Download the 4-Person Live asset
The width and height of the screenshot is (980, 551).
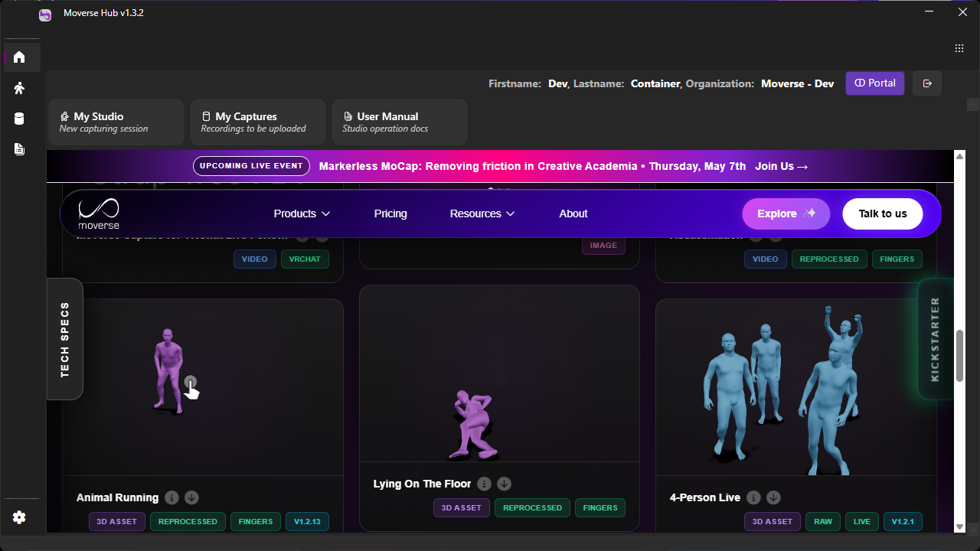773,497
